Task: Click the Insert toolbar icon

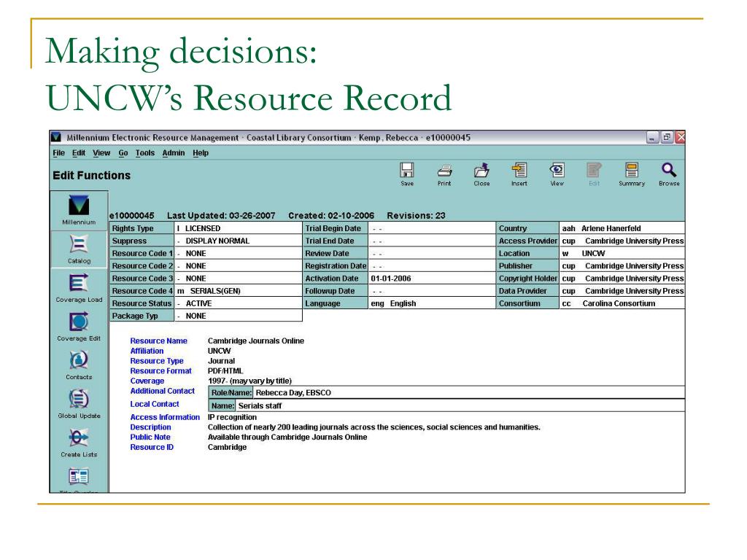Action: coord(519,174)
